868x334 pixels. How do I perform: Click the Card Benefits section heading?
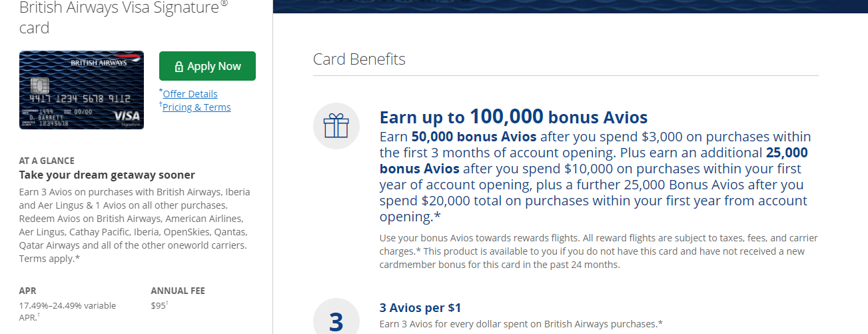click(359, 59)
